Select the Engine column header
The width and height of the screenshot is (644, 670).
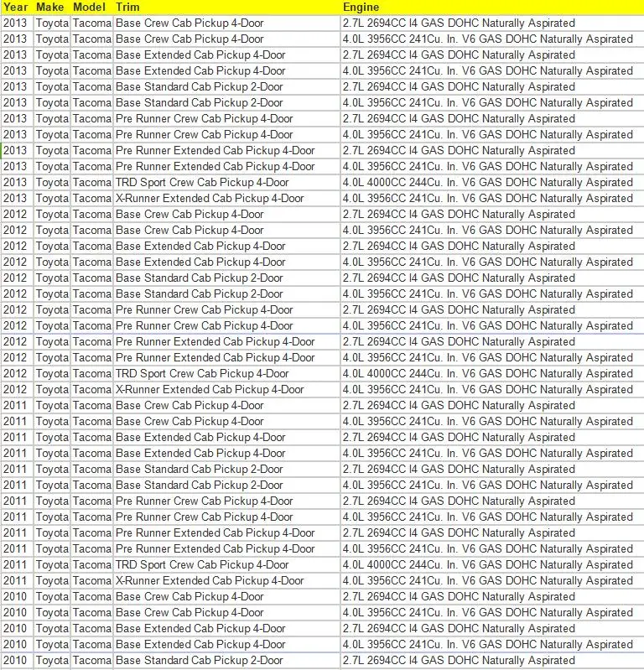click(x=492, y=7)
